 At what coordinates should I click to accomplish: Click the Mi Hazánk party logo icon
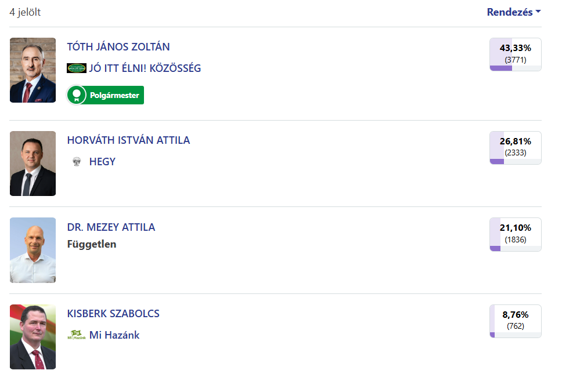pos(77,335)
